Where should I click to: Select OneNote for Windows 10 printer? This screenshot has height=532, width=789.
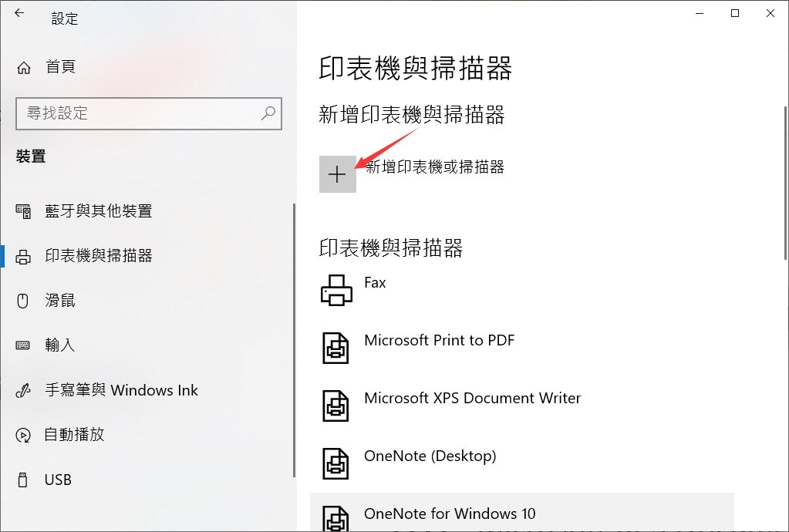point(522,513)
